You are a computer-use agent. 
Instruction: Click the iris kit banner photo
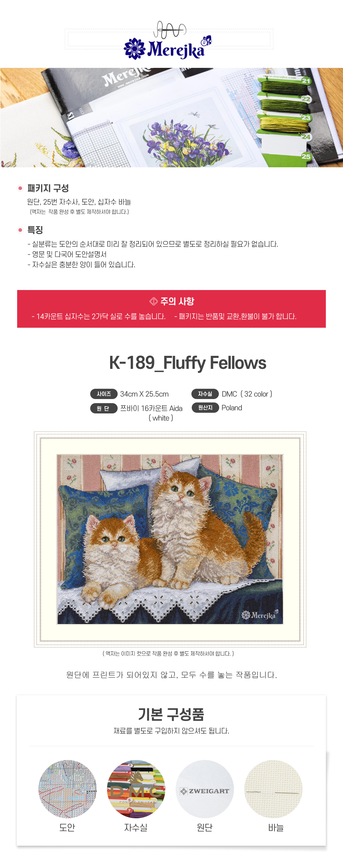[171, 117]
